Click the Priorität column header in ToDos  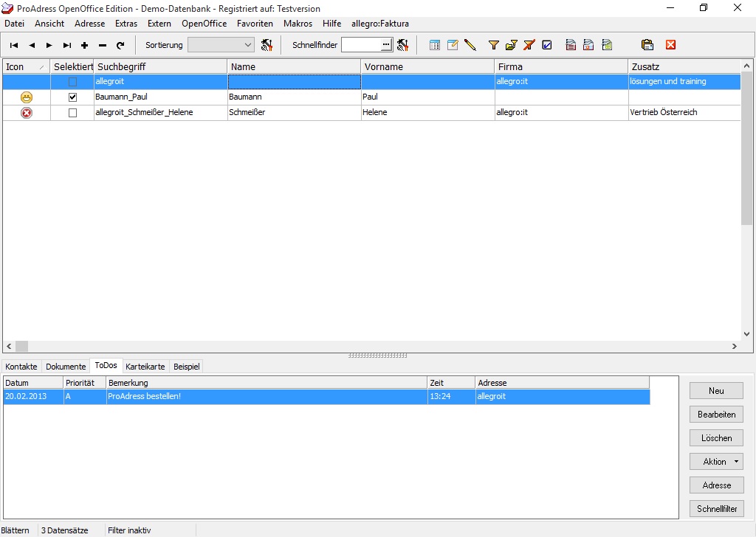[85, 383]
